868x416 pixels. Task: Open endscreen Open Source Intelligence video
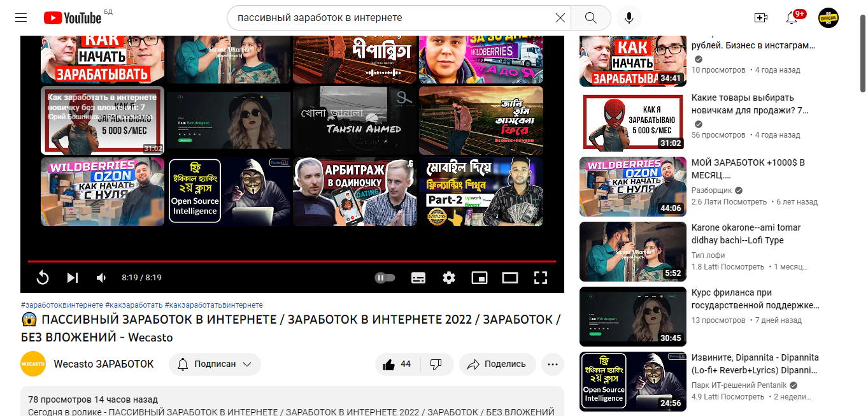point(229,192)
